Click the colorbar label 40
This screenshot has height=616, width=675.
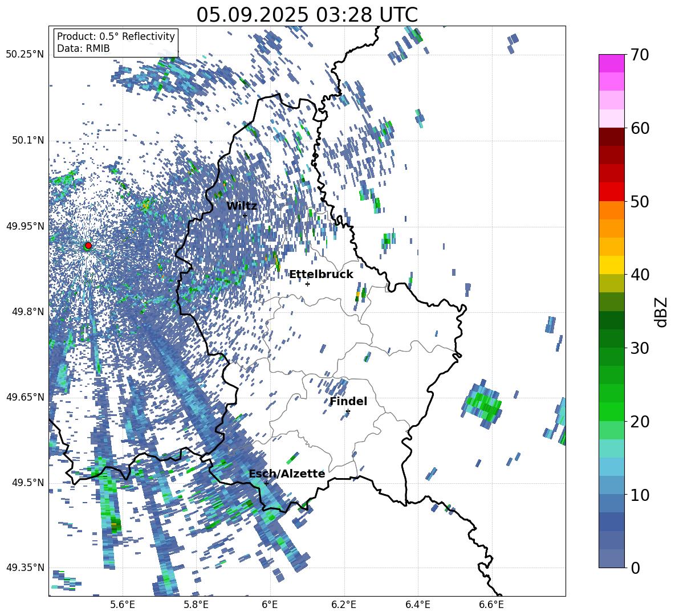(x=640, y=275)
